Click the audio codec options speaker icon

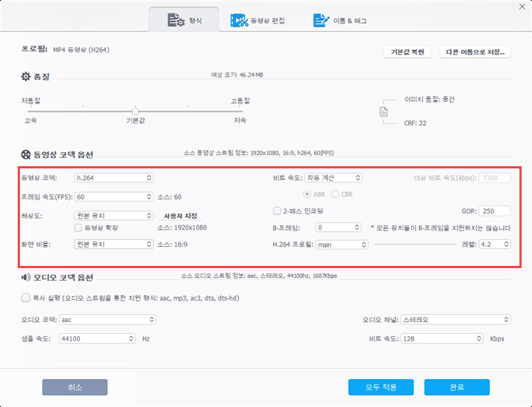pyautogui.click(x=26, y=278)
